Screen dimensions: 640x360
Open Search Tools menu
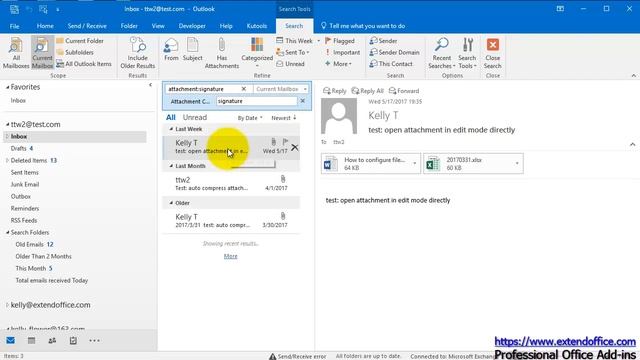(x=467, y=52)
